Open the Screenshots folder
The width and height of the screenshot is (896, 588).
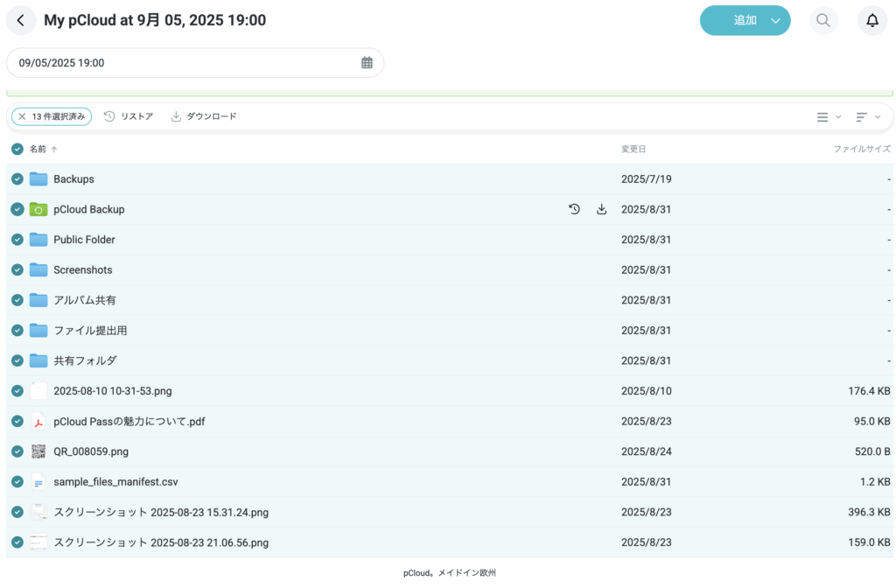[x=82, y=269]
